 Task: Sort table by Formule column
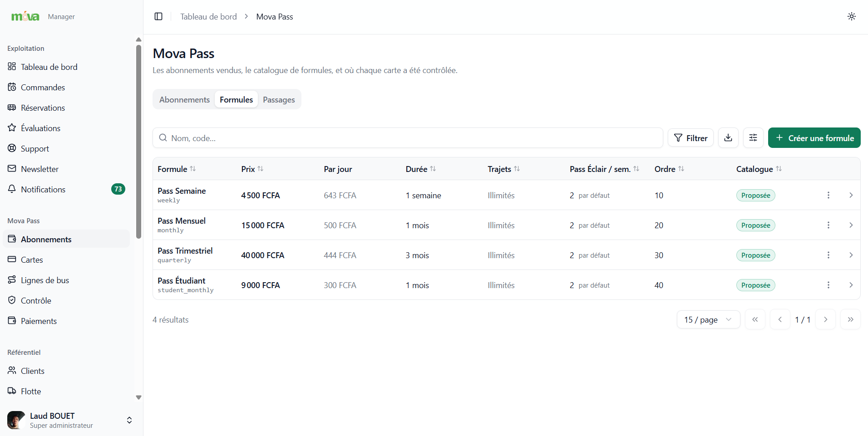[177, 169]
